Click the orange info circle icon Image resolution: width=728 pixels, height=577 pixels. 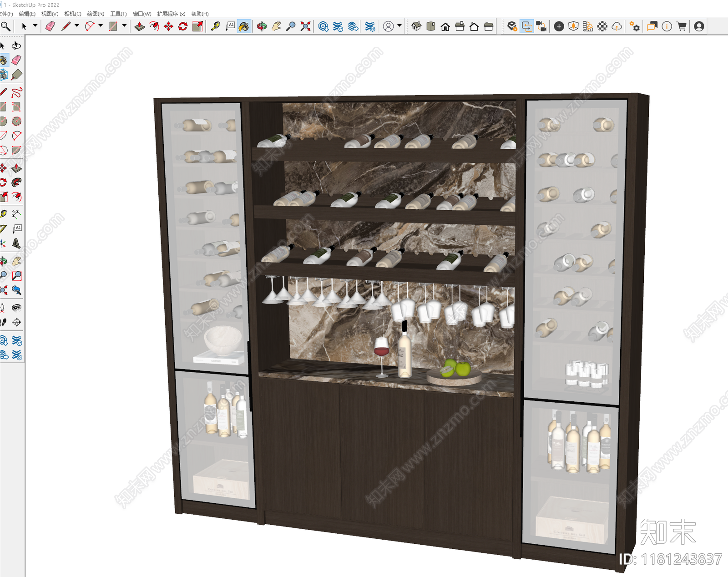(x=667, y=26)
